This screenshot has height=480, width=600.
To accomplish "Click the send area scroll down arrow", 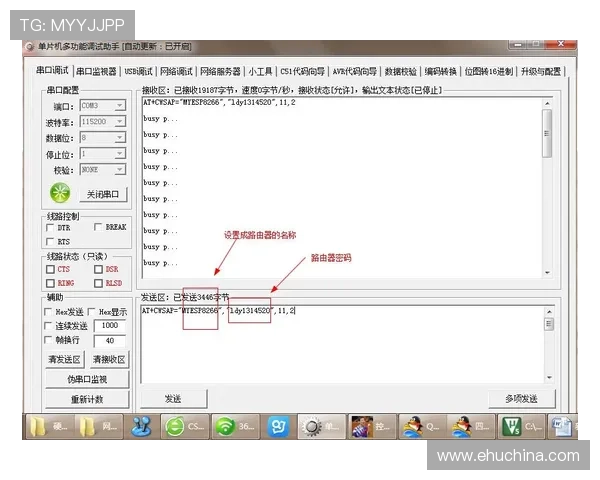I will [549, 377].
